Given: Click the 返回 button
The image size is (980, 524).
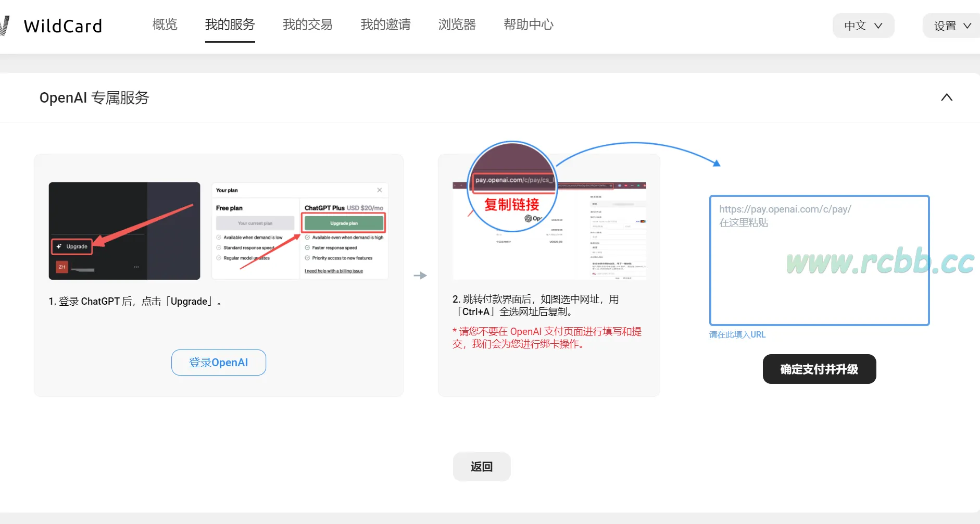Looking at the screenshot, I should pos(481,467).
